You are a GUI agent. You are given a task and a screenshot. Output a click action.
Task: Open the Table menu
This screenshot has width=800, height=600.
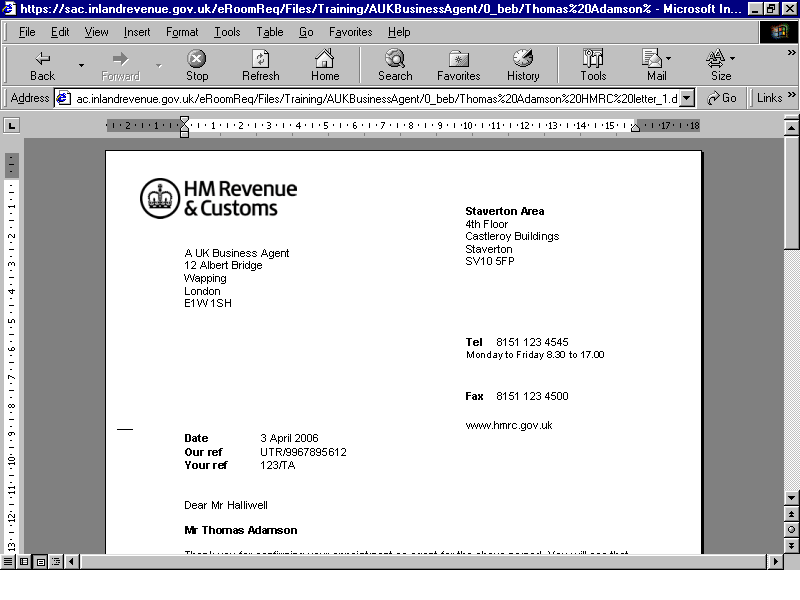coord(270,32)
